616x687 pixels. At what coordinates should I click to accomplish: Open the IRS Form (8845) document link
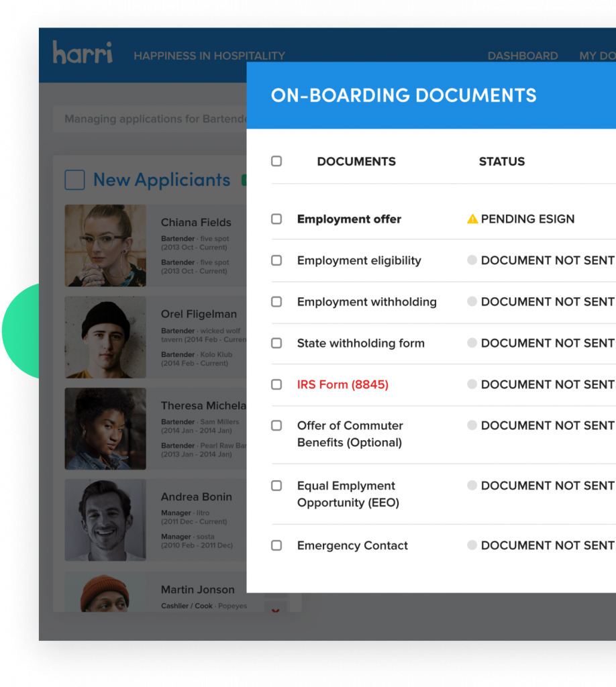pyautogui.click(x=342, y=384)
